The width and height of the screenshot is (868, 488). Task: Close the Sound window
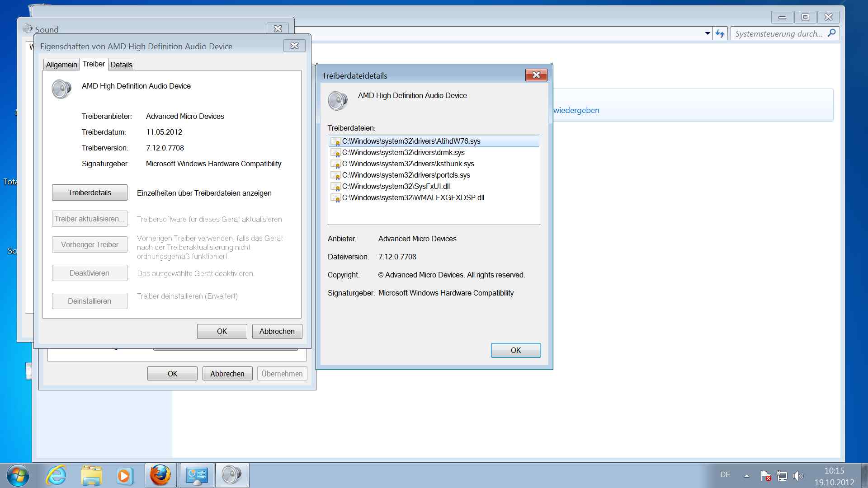point(278,29)
